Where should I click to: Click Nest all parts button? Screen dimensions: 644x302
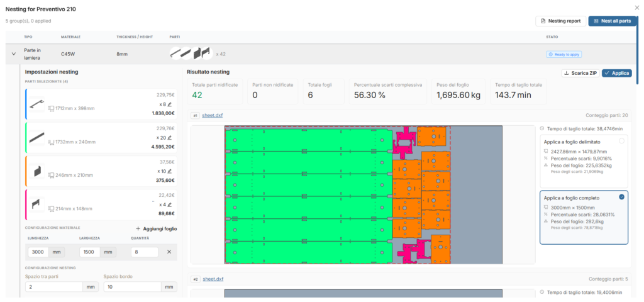pos(613,21)
